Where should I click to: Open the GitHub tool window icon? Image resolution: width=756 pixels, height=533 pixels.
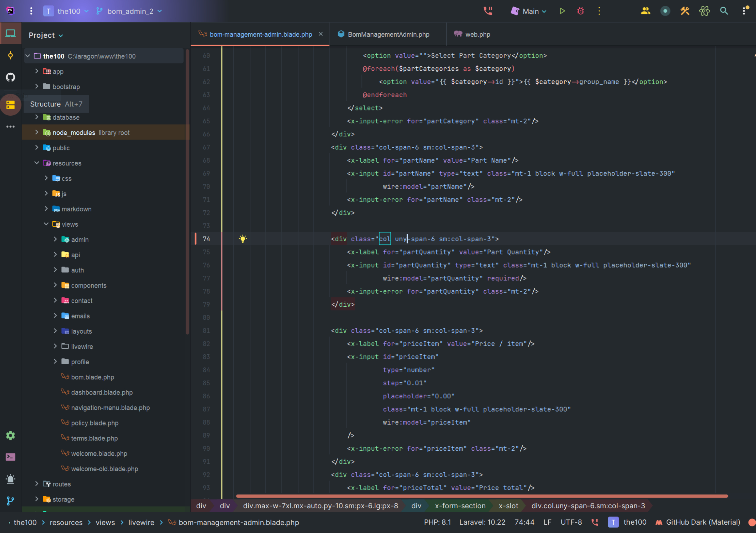coord(10,77)
